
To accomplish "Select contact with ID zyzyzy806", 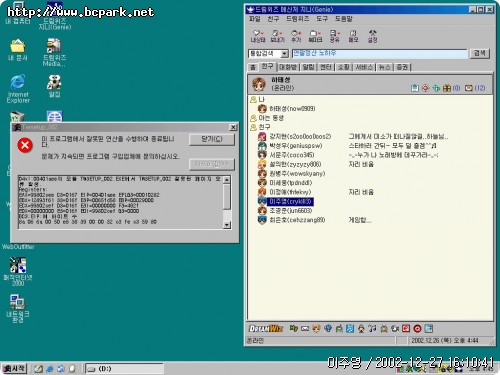I will tap(290, 164).
